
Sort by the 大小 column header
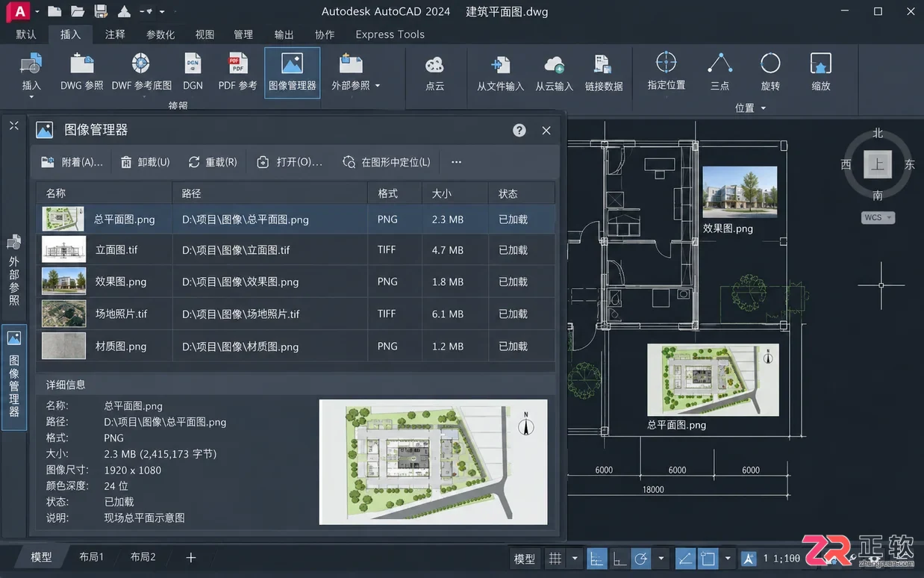(x=455, y=193)
